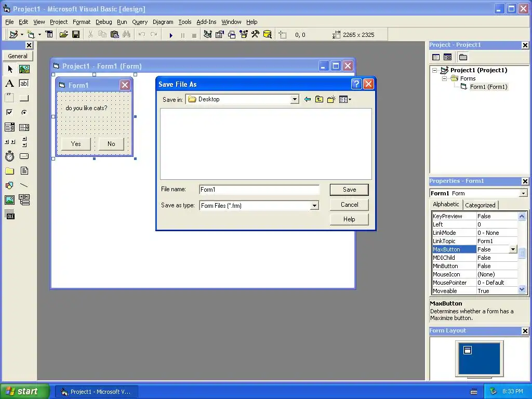The height and width of the screenshot is (399, 532).
Task: Select the PictureBox tool in toolbox
Action: [x=24, y=69]
